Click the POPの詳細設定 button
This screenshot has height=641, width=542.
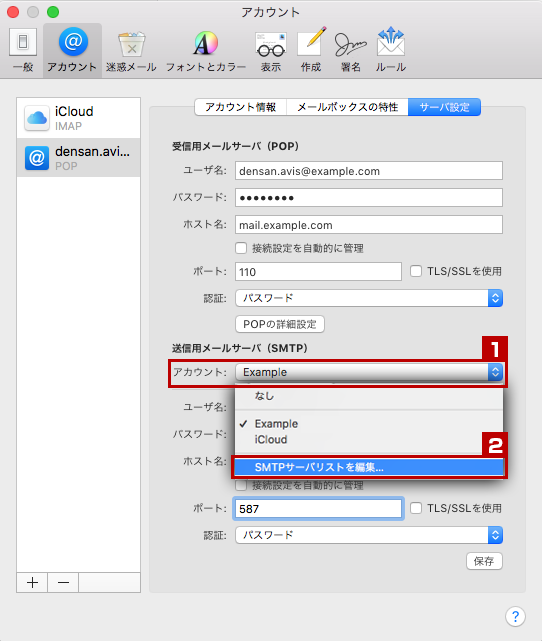tap(280, 324)
